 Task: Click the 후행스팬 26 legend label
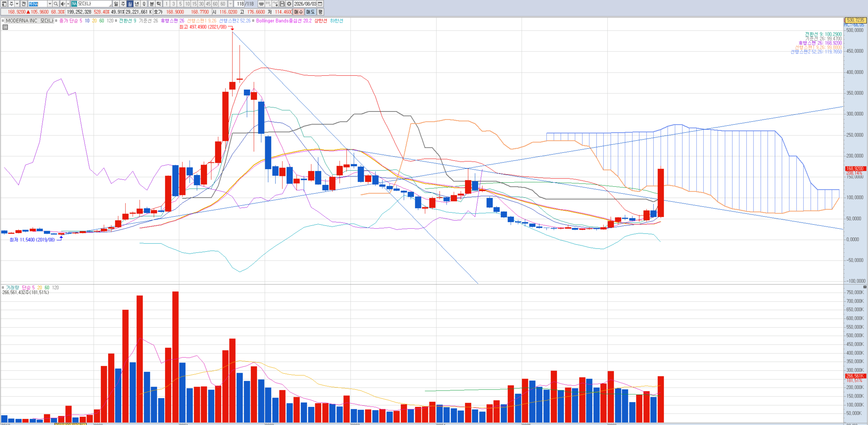[x=172, y=20]
